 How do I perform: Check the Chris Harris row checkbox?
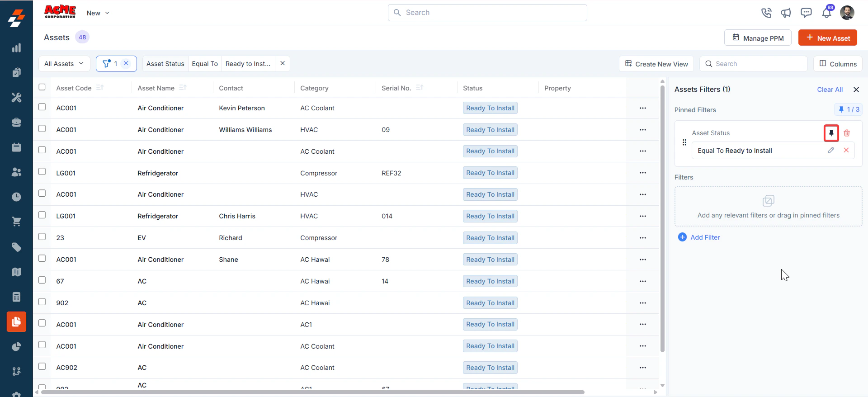click(42, 215)
